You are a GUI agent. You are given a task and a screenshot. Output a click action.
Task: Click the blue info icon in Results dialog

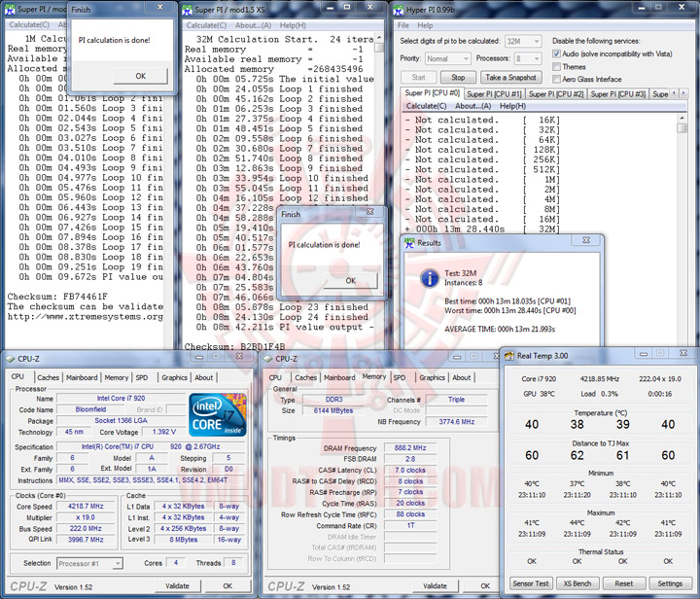(430, 278)
